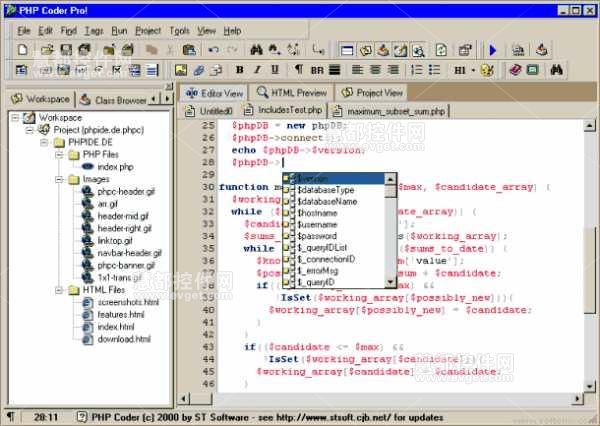Choose $password from the autocomplete list
This screenshot has width=600, height=426.
point(317,236)
